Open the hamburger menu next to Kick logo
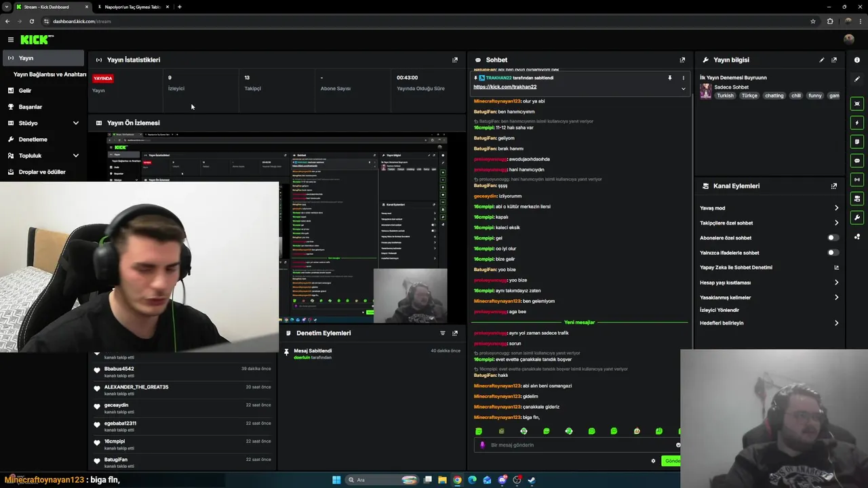The height and width of the screenshot is (488, 868). [10, 40]
